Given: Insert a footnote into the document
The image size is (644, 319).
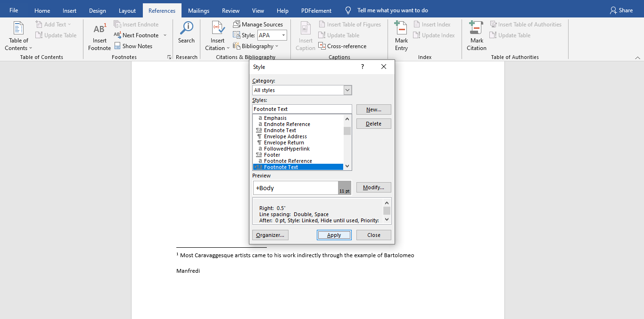Looking at the screenshot, I should (99, 38).
